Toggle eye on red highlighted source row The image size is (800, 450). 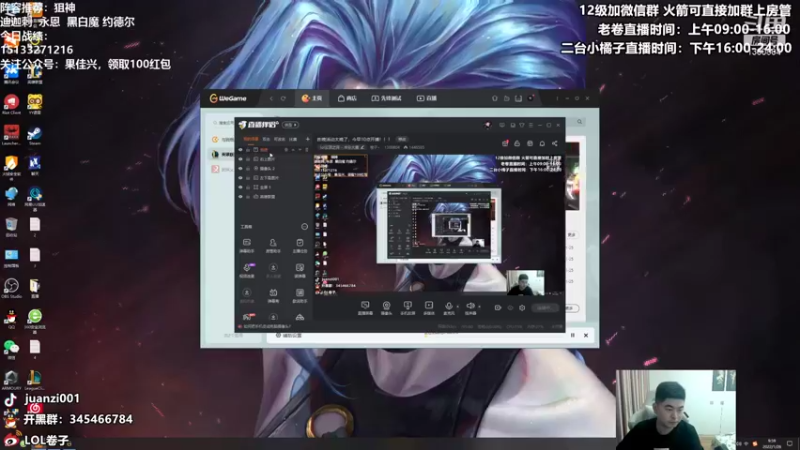pos(240,149)
